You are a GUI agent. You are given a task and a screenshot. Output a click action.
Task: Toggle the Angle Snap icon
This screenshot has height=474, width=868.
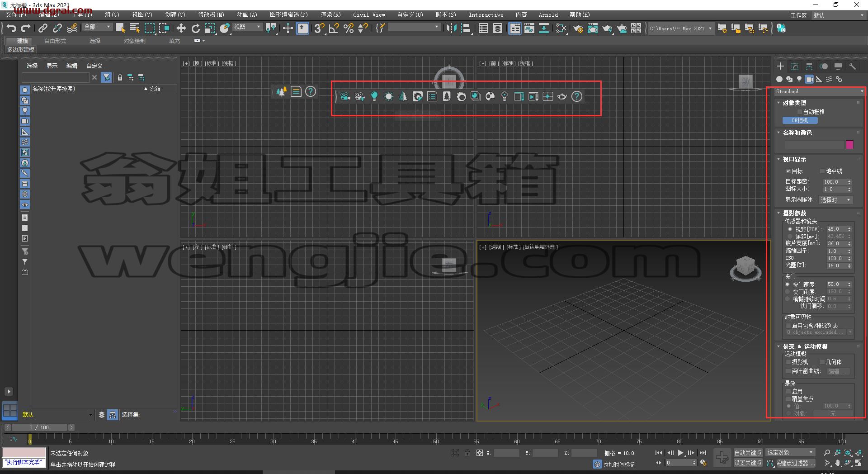pos(334,28)
